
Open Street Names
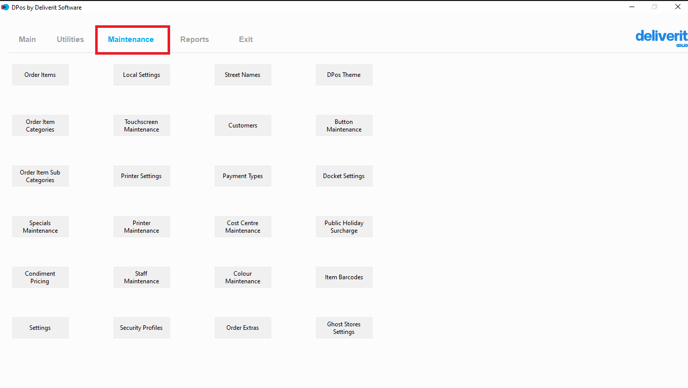click(x=243, y=75)
